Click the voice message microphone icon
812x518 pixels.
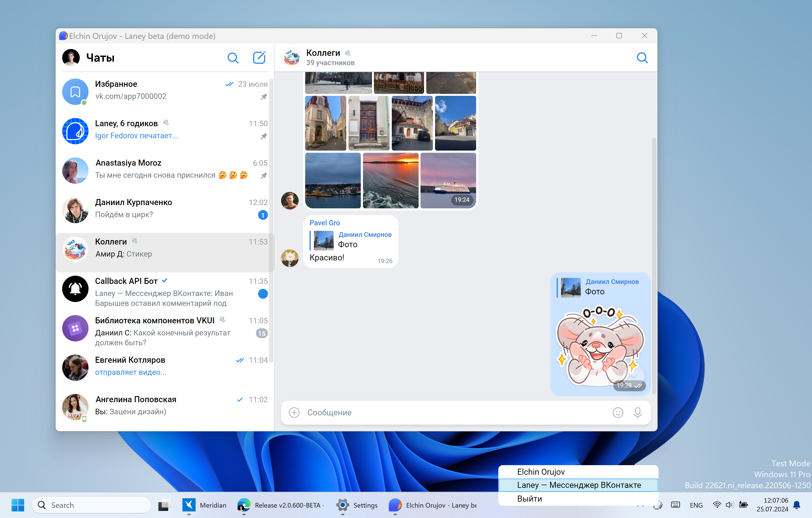(x=638, y=412)
